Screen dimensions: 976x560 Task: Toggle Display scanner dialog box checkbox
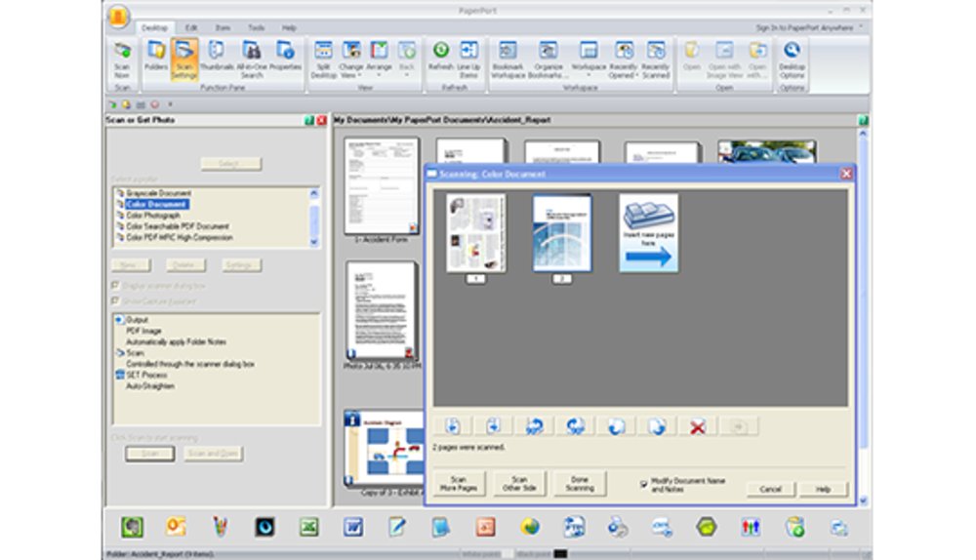[x=115, y=286]
